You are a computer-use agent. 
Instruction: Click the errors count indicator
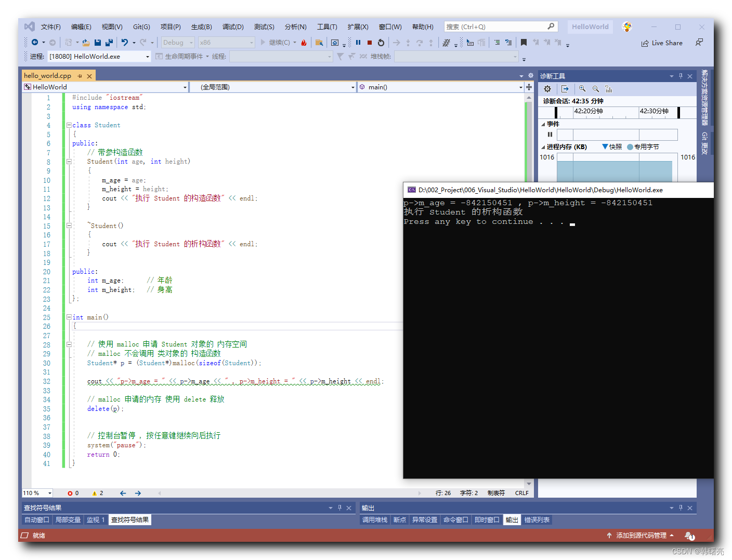click(73, 493)
